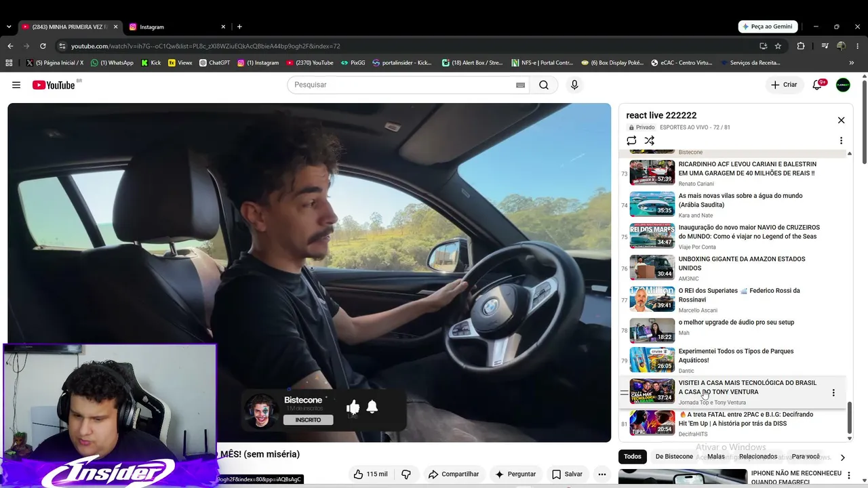Open the browser media controls
The image size is (868, 488).
tap(825, 46)
